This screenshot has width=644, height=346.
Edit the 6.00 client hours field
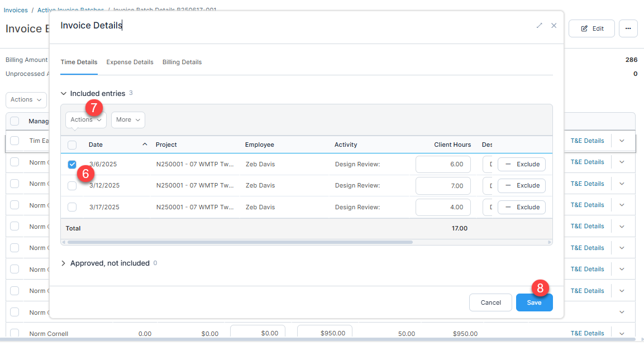[x=443, y=164]
